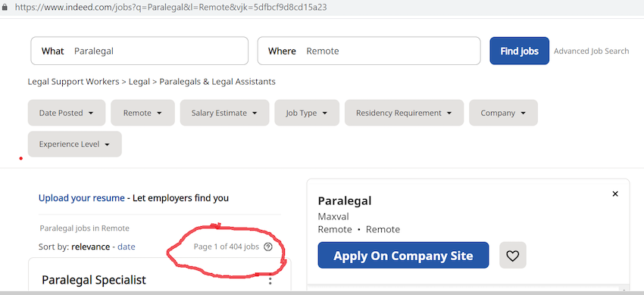Screen dimensions: 644x295
Task: Expand the Residency Requirement filter
Action: pos(404,113)
